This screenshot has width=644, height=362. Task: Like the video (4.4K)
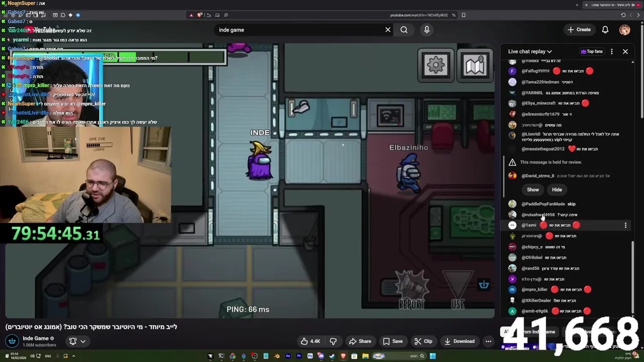(310, 341)
